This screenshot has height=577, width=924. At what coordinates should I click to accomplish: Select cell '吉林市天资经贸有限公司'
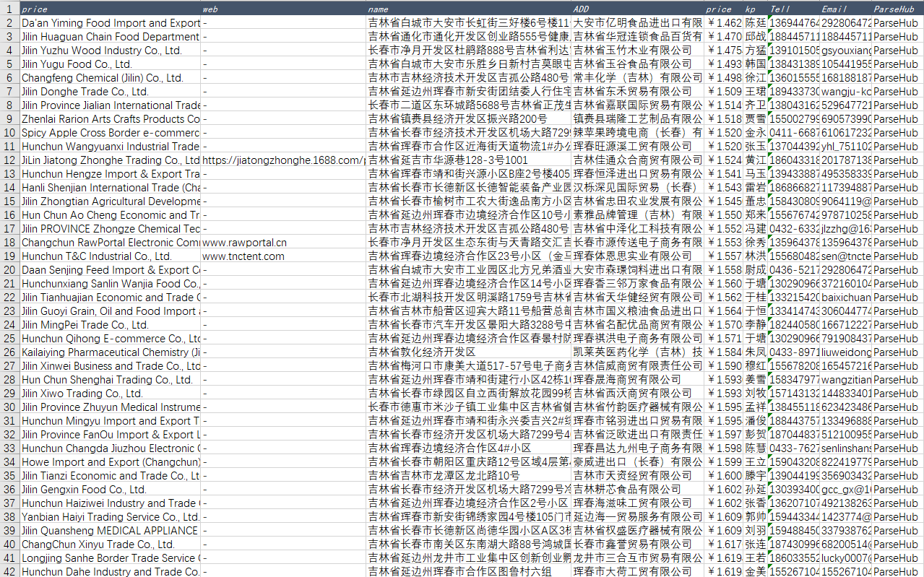[x=638, y=476]
